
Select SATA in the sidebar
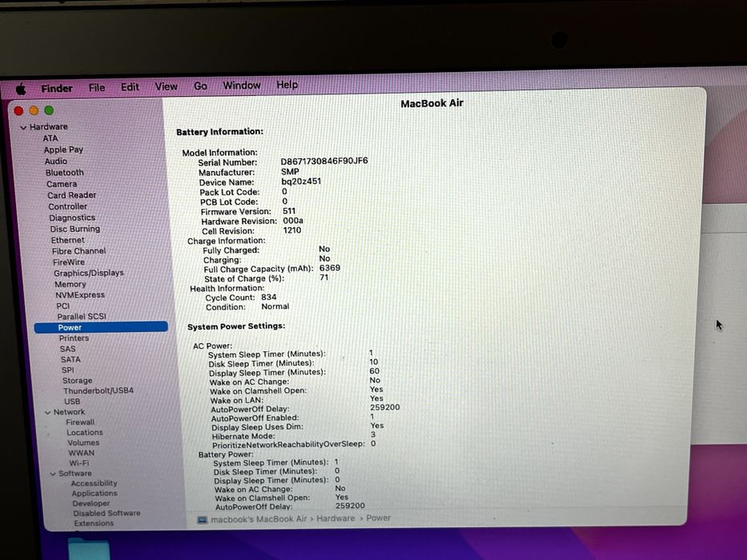[70, 359]
